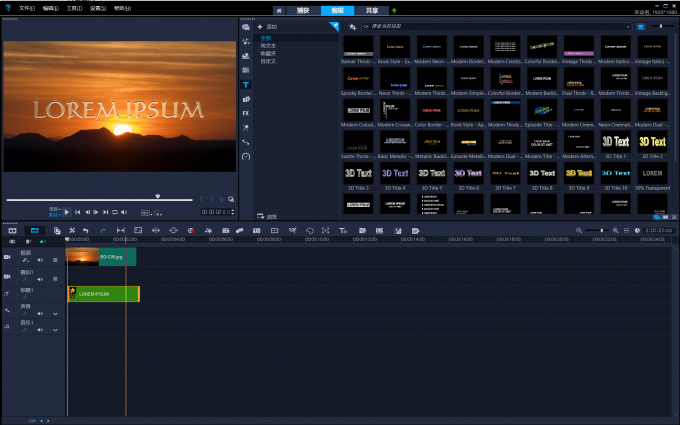The height and width of the screenshot is (425, 680).
Task: Mute the voice track
Action: point(40,314)
